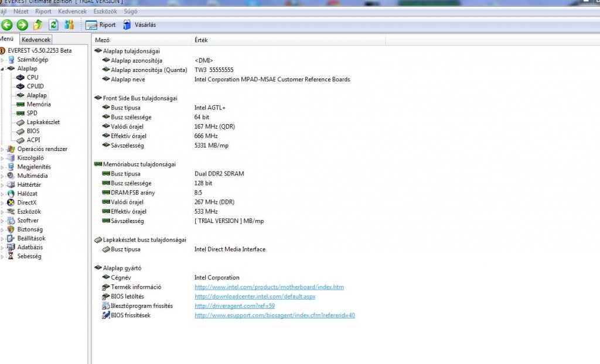The height and width of the screenshot is (364, 600).
Task: Generate a report with the Riport button
Action: click(101, 25)
